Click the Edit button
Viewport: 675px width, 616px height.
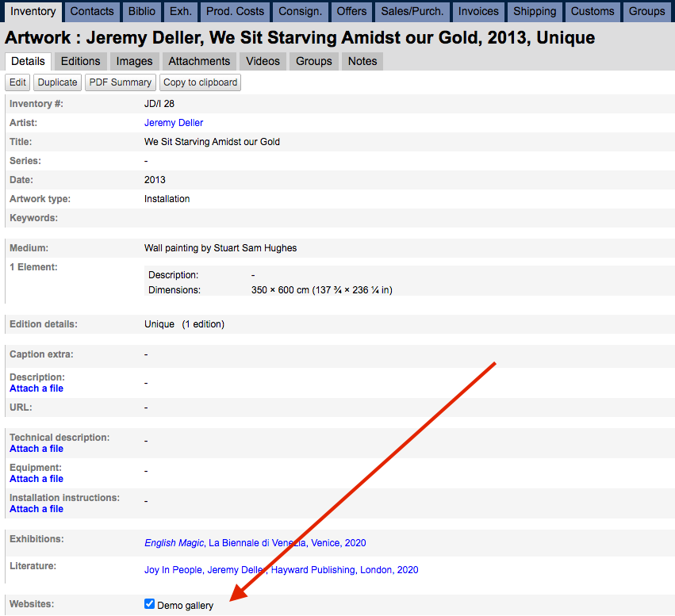(17, 82)
